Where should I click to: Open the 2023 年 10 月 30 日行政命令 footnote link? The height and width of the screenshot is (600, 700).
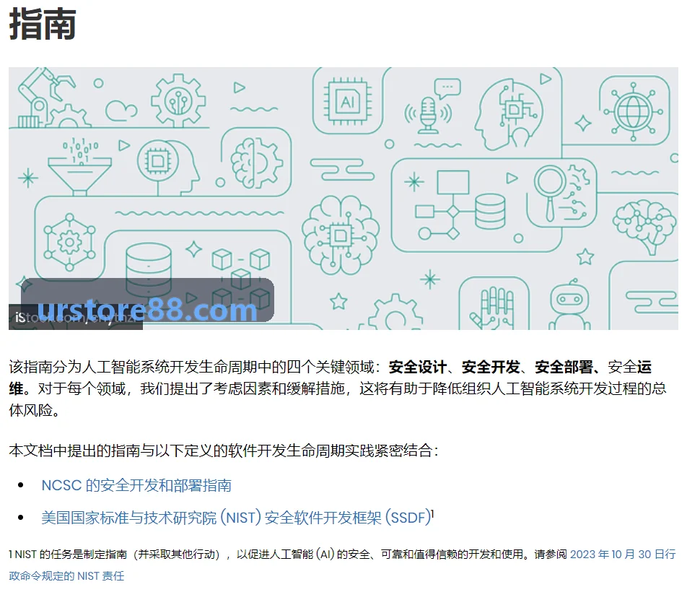coord(622,554)
